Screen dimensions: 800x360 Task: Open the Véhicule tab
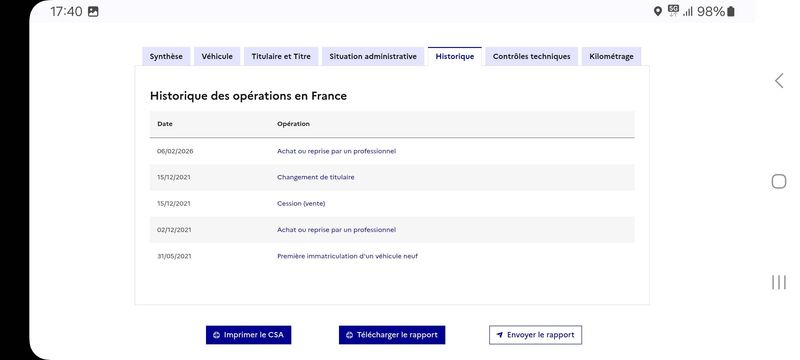click(217, 57)
